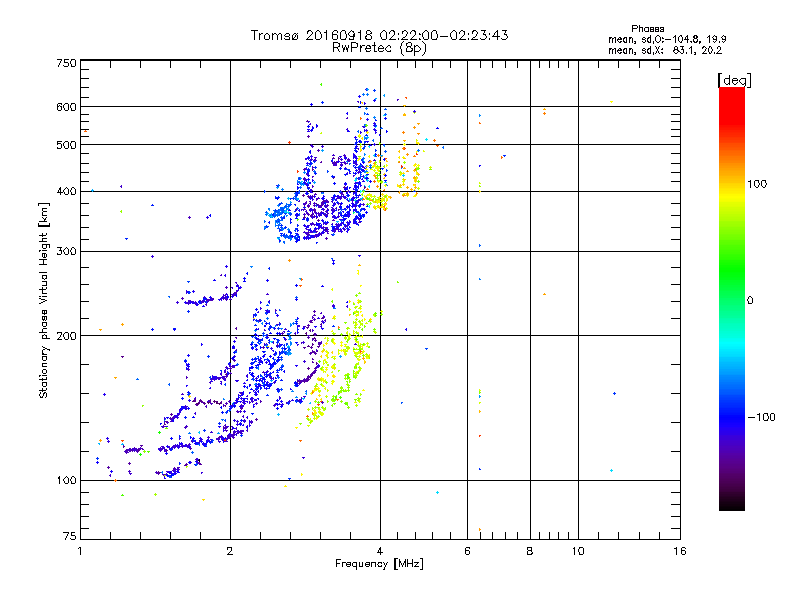The height and width of the screenshot is (600, 800).
Task: Click the colorbar tick label '-100'
Action: [761, 417]
